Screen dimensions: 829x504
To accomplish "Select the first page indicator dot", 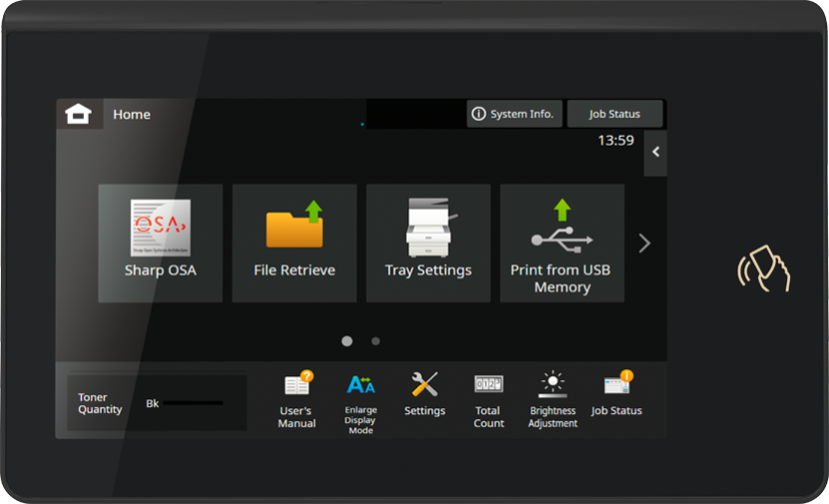I will pos(347,341).
